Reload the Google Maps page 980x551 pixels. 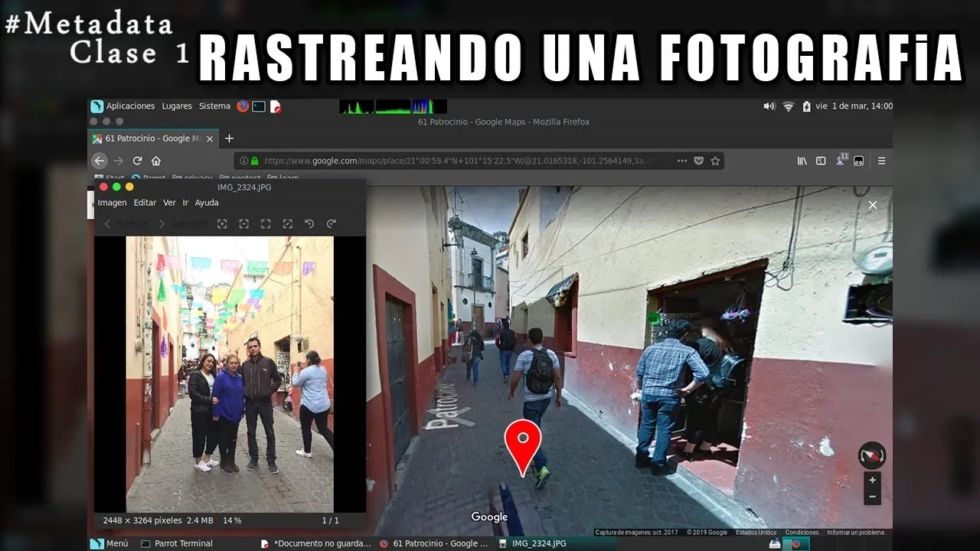pos(137,161)
